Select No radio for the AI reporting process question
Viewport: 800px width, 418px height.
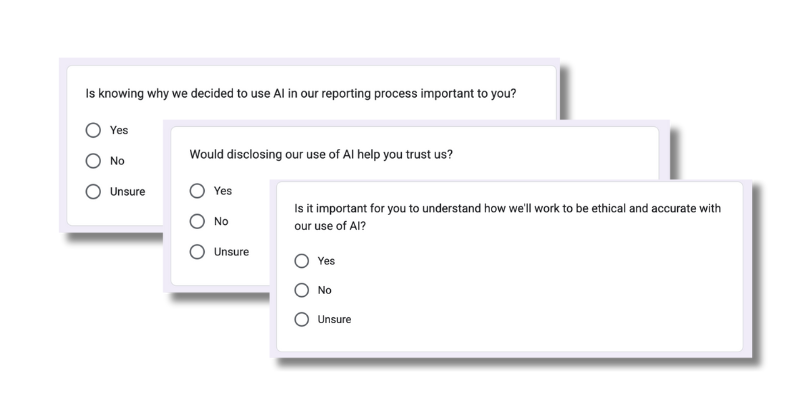point(94,160)
